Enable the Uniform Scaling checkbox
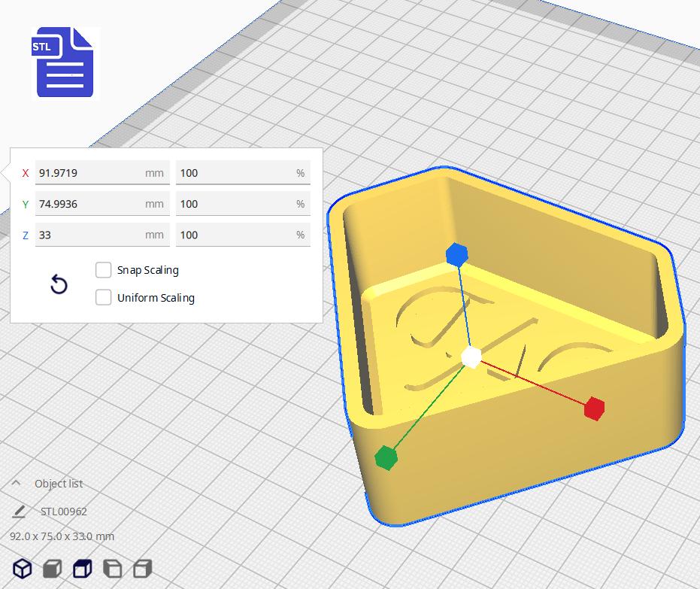 104,298
